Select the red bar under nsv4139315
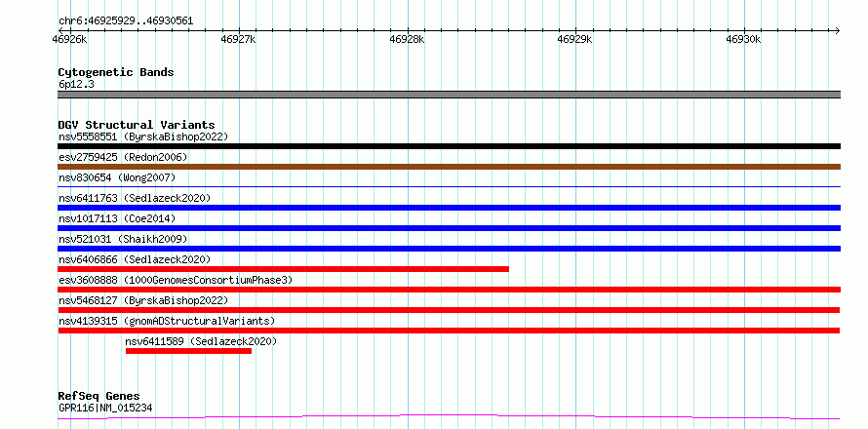Viewport: 868px width, 429px height. coord(449,331)
